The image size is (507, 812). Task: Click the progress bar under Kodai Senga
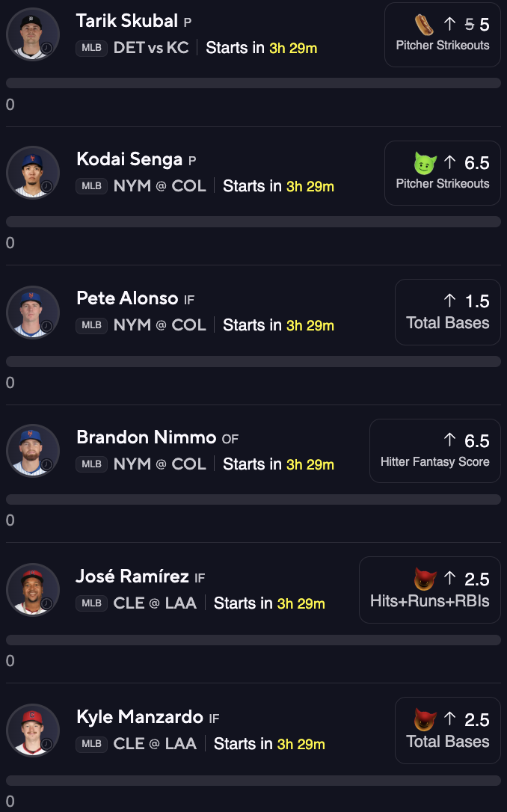click(x=254, y=221)
